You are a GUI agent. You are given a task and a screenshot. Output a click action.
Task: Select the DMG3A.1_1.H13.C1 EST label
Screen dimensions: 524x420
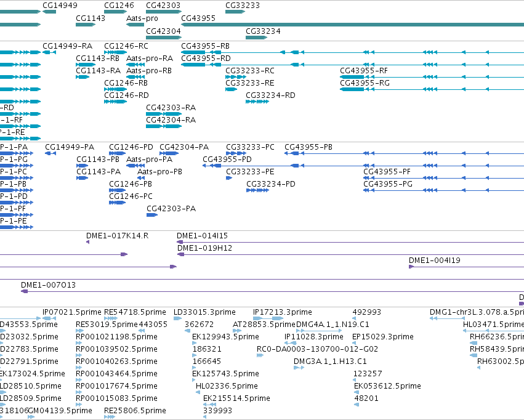pos(330,361)
